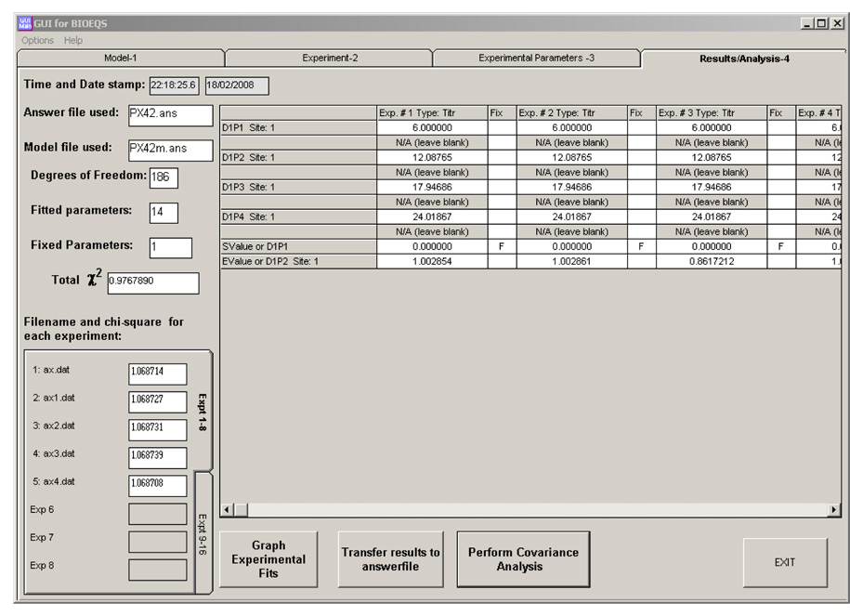Click the table's left scroll arrow

[227, 511]
